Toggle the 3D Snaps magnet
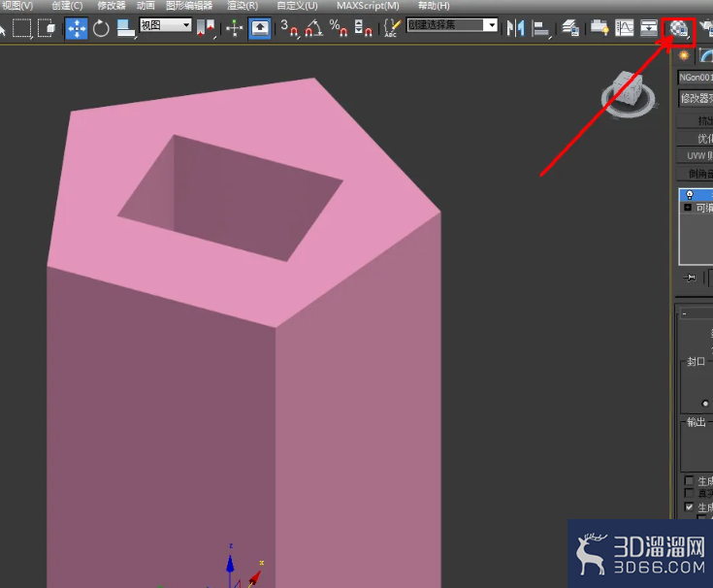This screenshot has height=588, width=713. (289, 28)
